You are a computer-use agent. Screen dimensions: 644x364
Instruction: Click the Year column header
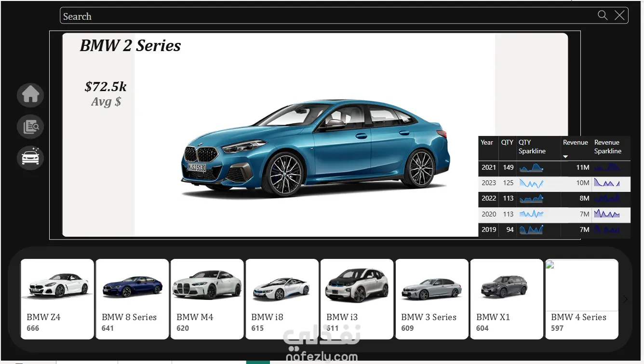point(487,142)
